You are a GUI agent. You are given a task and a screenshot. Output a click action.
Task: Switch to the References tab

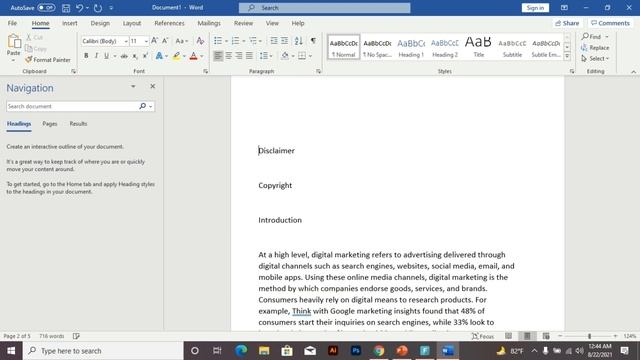[x=169, y=23]
